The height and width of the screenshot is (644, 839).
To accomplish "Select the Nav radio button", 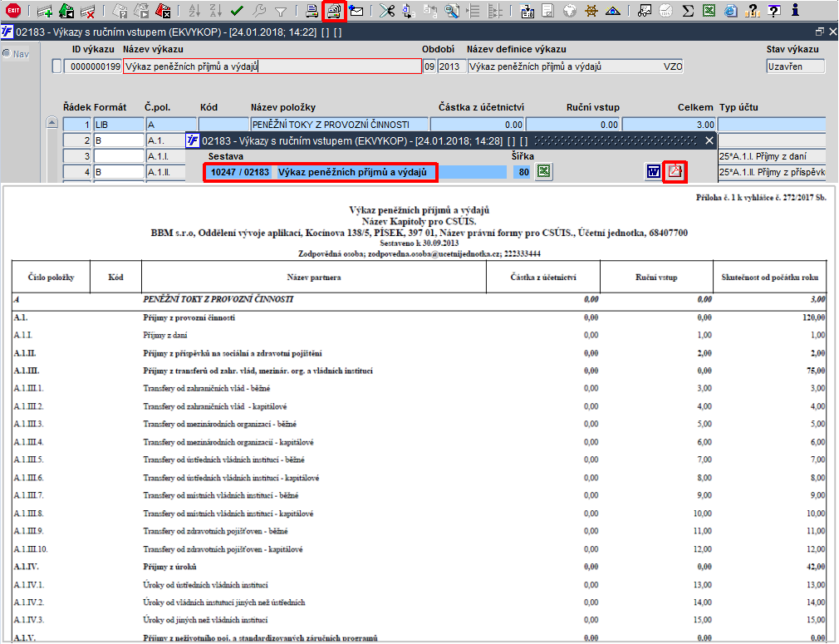I will pos(7,54).
